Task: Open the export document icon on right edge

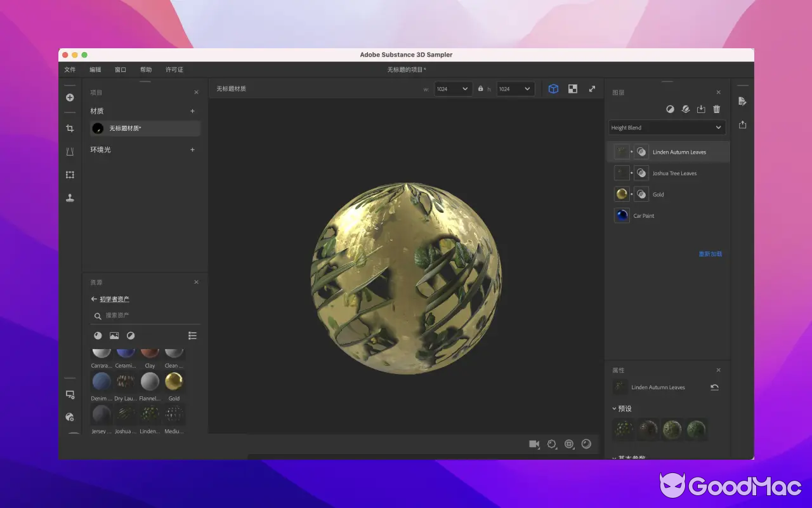Action: point(742,100)
